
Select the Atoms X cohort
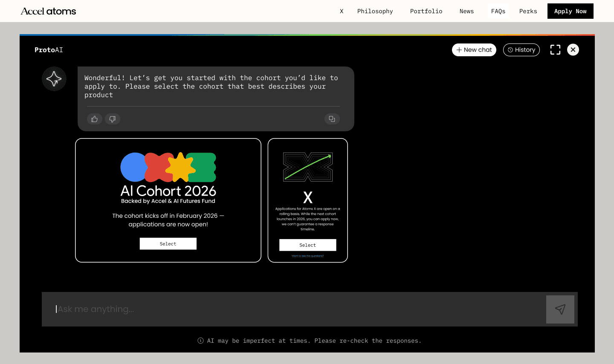[x=308, y=245]
